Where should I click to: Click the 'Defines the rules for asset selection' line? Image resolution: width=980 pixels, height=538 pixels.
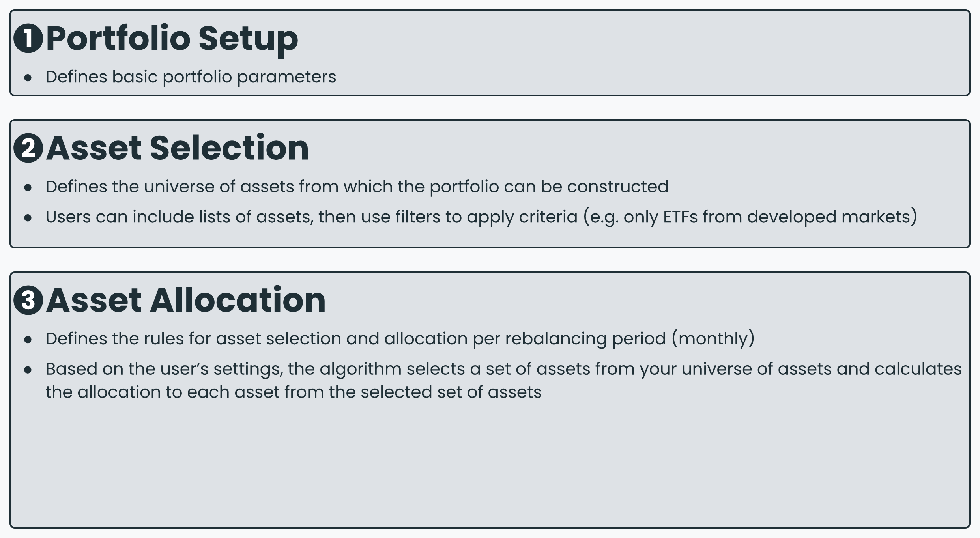(x=400, y=339)
